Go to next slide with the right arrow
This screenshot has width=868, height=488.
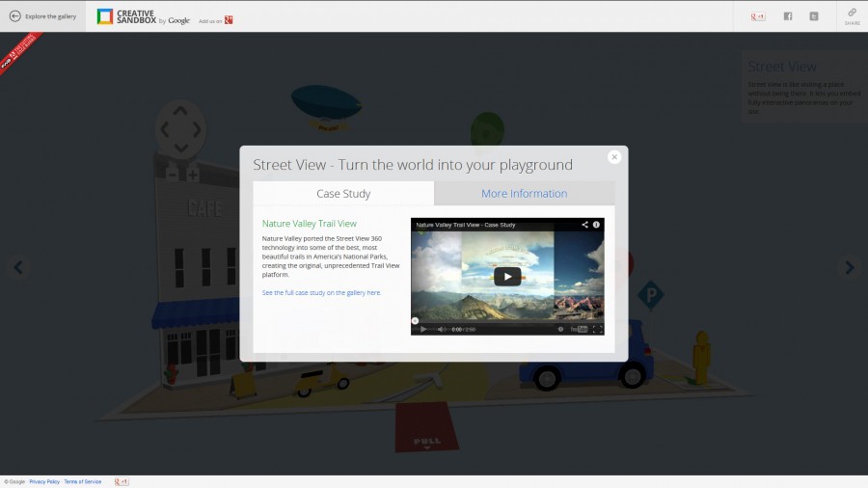pos(849,268)
